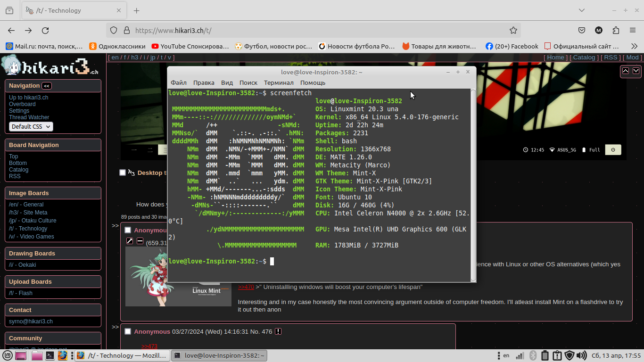Show more bookmarks with the overflow chevron
The image size is (644, 362).
pos(634,46)
